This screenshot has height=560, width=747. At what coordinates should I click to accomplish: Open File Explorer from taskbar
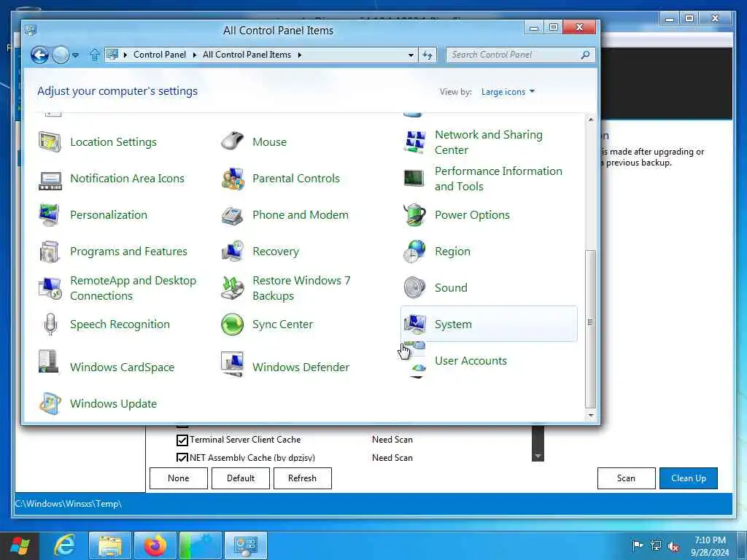[110, 545]
